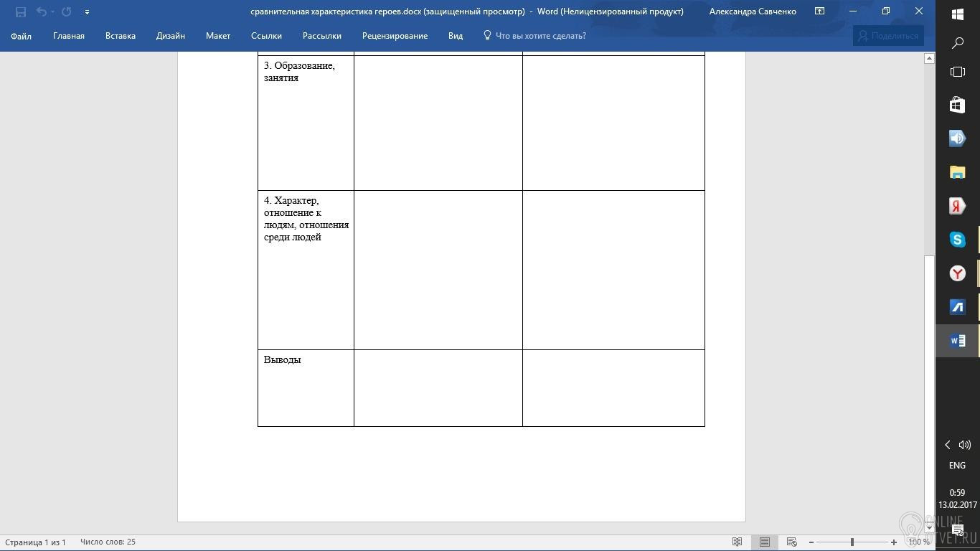980x551 pixels.
Task: Open the Рассылки tab
Action: tap(322, 36)
